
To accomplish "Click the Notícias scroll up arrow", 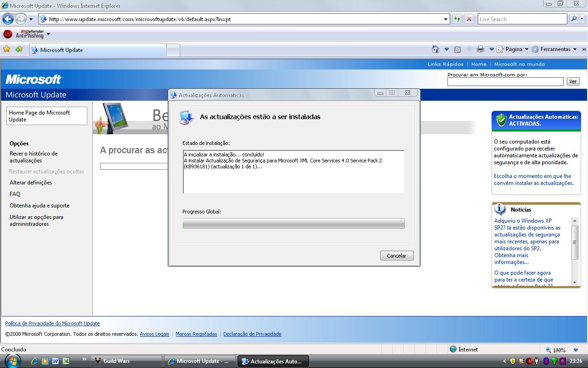I will tap(575, 221).
